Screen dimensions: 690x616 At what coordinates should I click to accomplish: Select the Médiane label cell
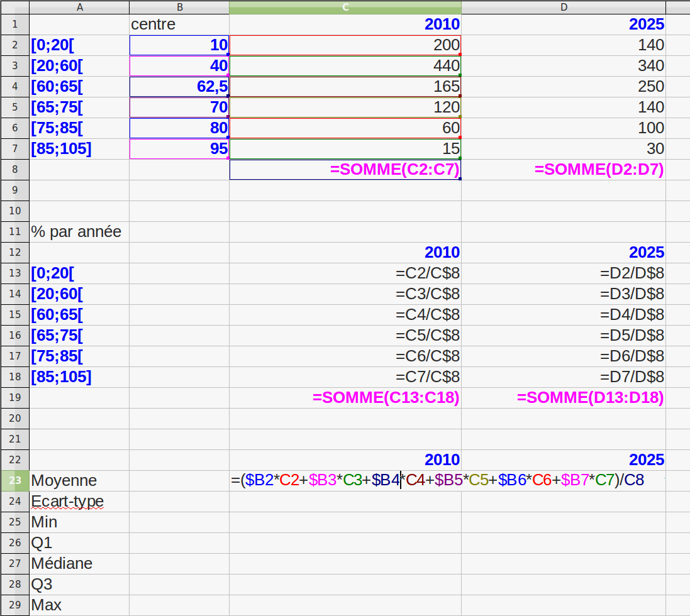79,564
